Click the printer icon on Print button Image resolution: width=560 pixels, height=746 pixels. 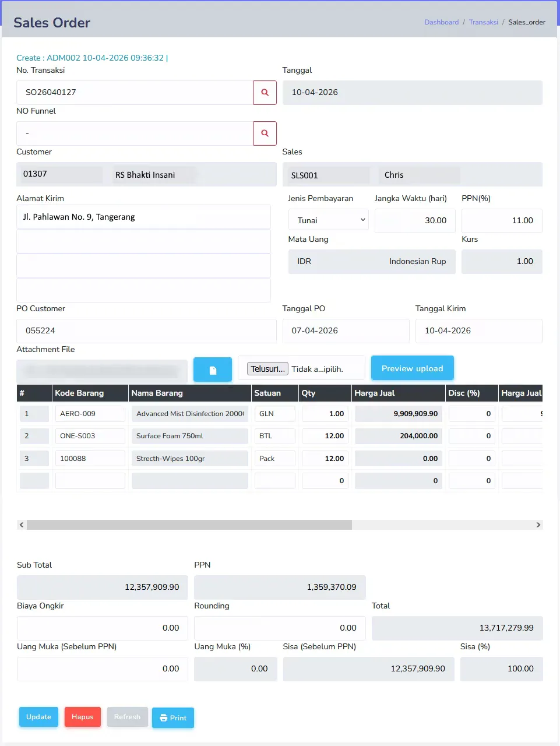(x=164, y=718)
